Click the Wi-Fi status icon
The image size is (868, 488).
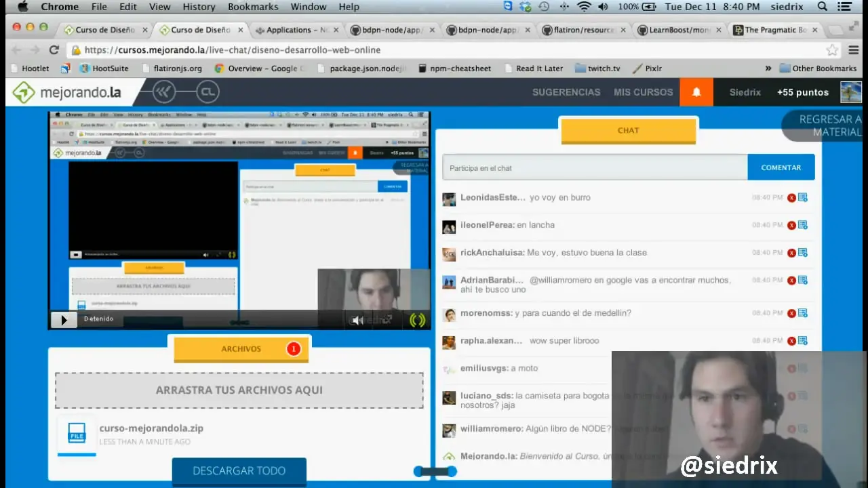584,7
